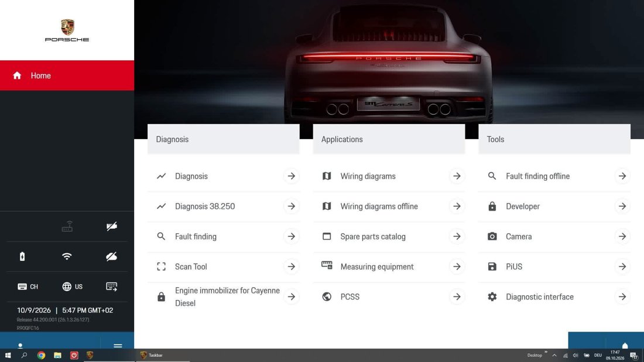Open the Camera icon in Tools
This screenshot has height=362, width=644.
pyautogui.click(x=492, y=236)
